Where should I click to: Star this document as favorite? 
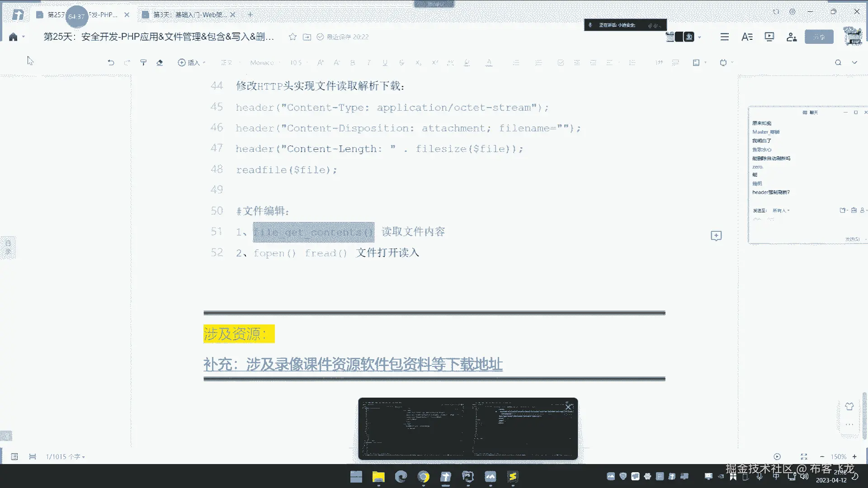point(292,37)
